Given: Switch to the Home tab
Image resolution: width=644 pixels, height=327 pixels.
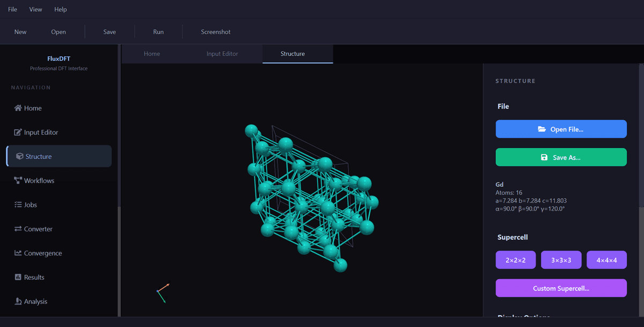Looking at the screenshot, I should coord(152,54).
